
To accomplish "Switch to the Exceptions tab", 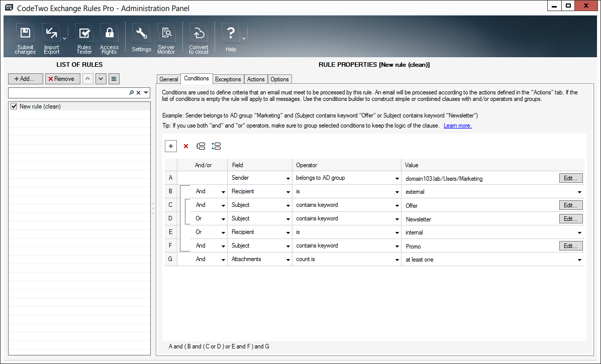I will pos(228,79).
